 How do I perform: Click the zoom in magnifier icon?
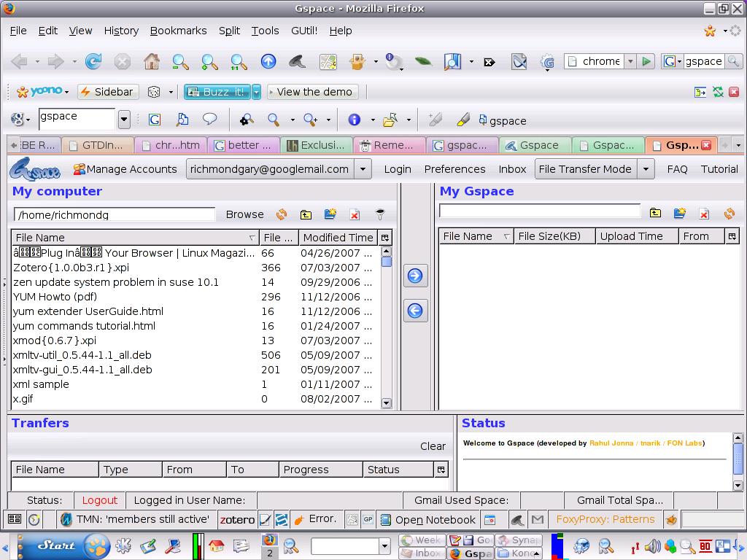pos(209,62)
